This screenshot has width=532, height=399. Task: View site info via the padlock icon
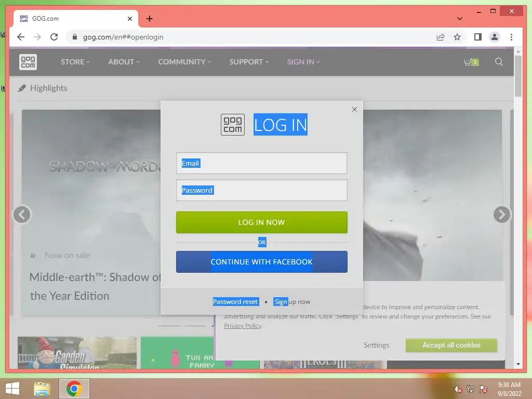click(x=75, y=37)
